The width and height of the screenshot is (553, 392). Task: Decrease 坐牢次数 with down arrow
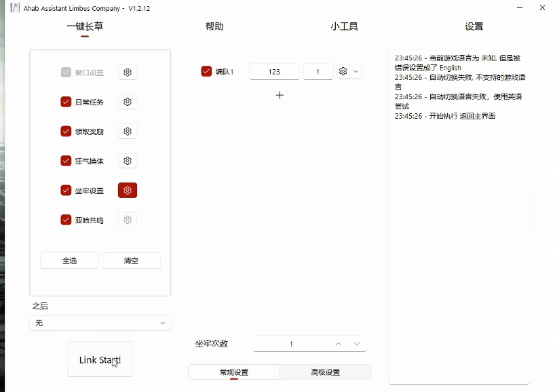point(357,345)
